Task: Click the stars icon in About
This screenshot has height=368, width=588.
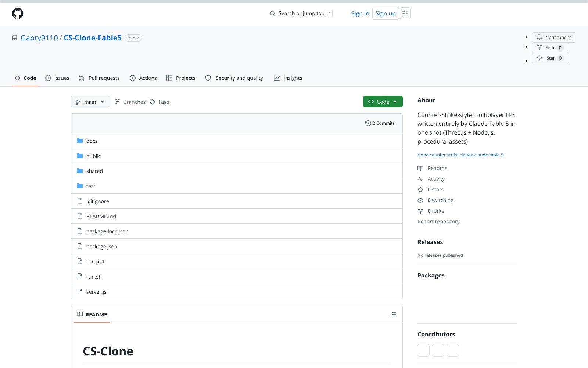Action: [x=420, y=190]
